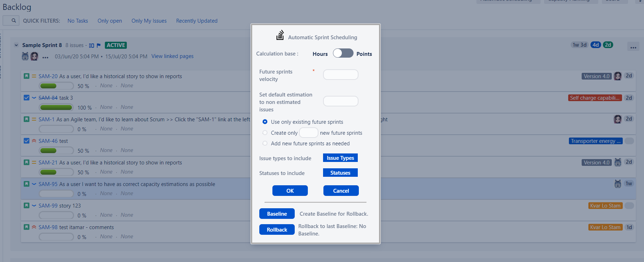
Task: Click the assignee avatar on SAM-1 row
Action: (618, 119)
